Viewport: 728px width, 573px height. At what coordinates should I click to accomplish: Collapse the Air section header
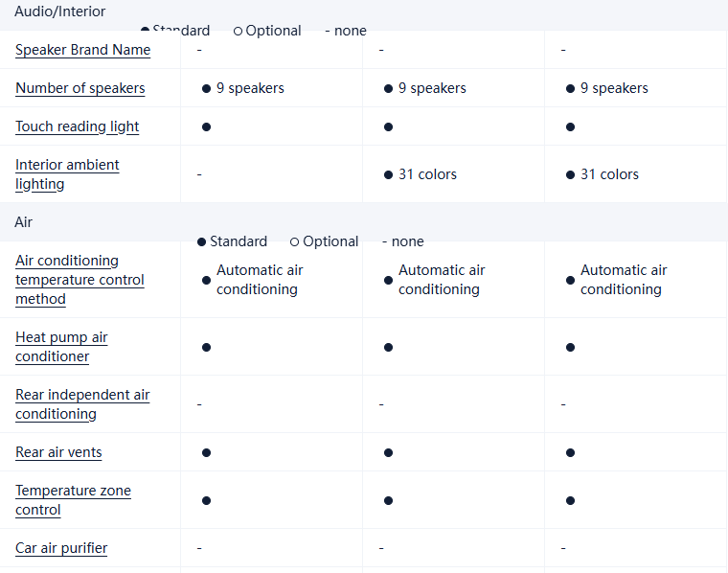(x=24, y=222)
